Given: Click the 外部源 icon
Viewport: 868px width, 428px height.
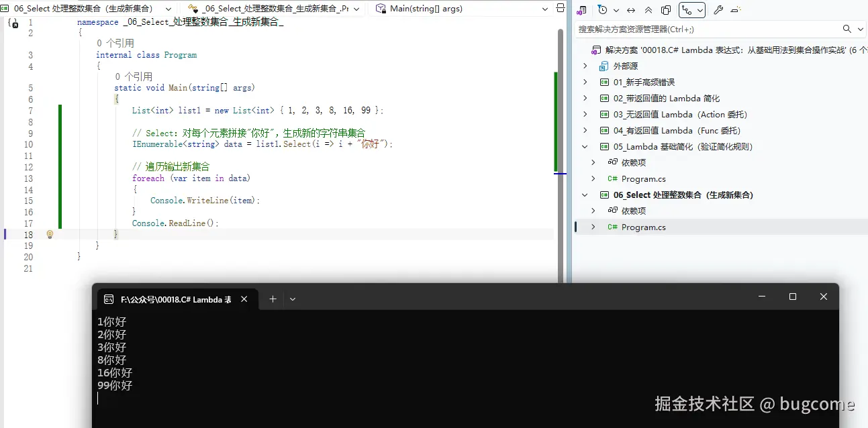Looking at the screenshot, I should [x=604, y=66].
